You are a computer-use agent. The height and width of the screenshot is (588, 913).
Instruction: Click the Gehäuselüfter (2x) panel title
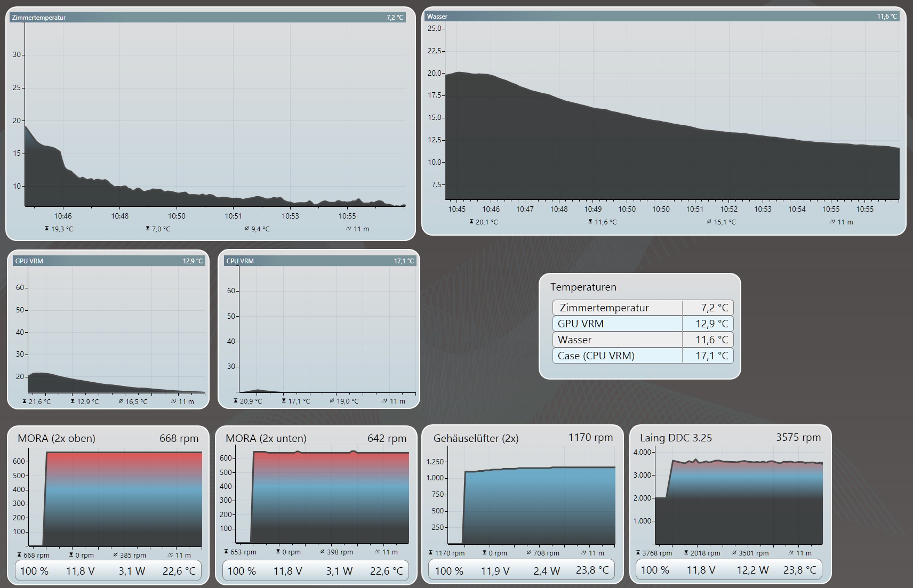click(x=476, y=438)
